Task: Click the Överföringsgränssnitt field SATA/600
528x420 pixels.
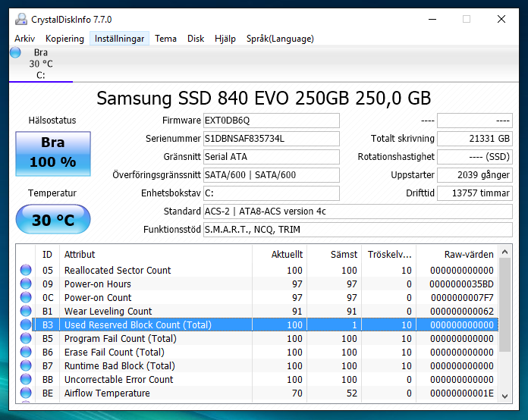Action: [x=272, y=175]
